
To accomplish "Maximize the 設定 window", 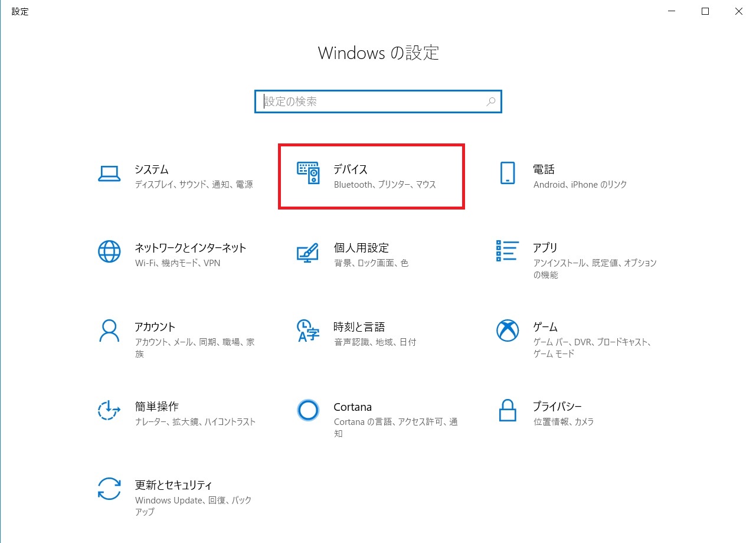I will (705, 11).
